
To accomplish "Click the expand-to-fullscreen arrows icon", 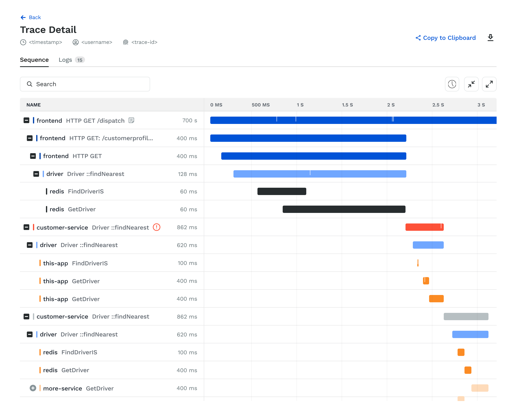I will 489,84.
